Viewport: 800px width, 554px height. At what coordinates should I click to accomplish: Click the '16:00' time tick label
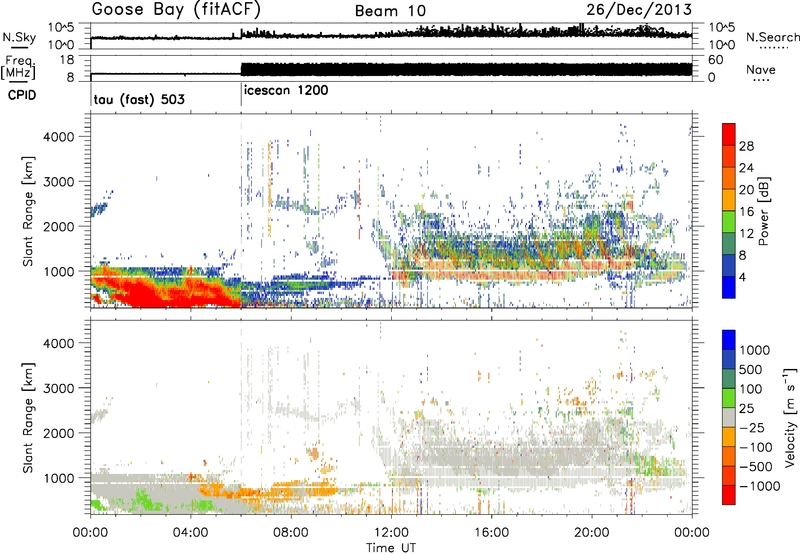pyautogui.click(x=491, y=533)
